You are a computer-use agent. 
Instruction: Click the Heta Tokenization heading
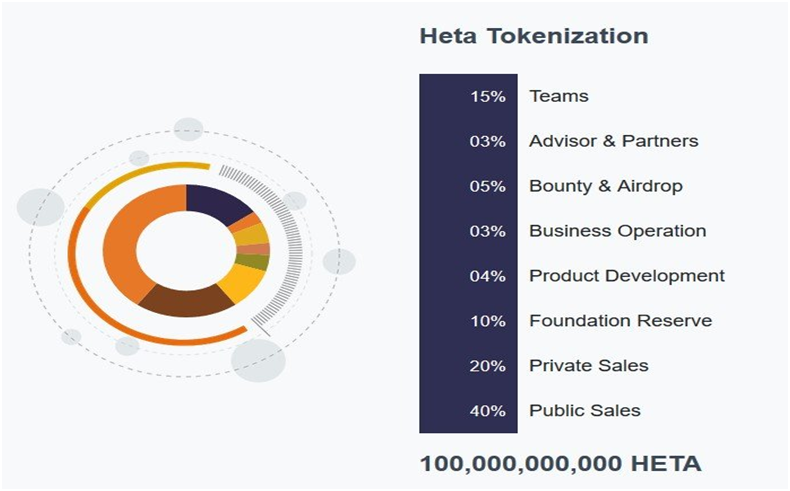(x=534, y=37)
